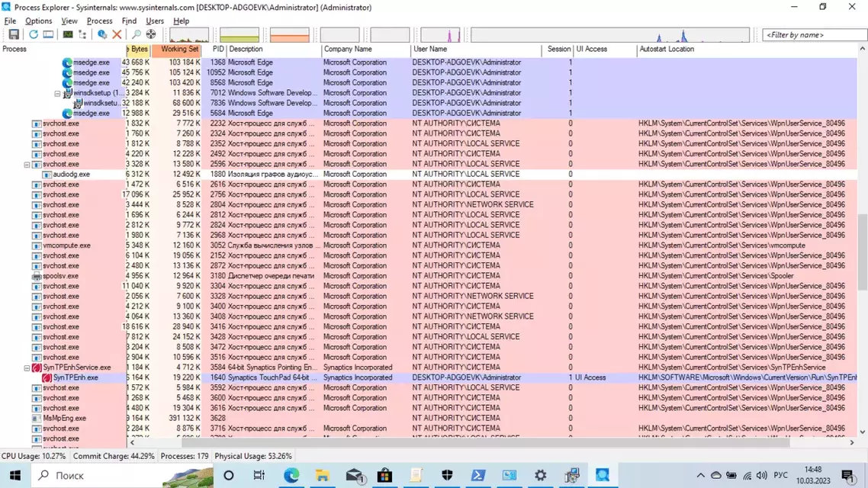Viewport: 868px width, 488px height.
Task: Click the red X Kill Process icon
Action: (x=117, y=34)
